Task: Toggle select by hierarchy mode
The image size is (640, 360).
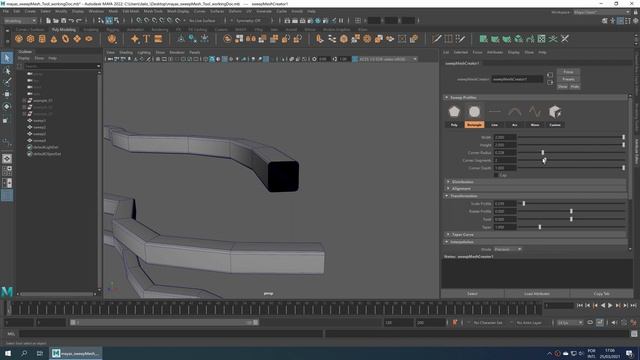Action: click(x=101, y=20)
